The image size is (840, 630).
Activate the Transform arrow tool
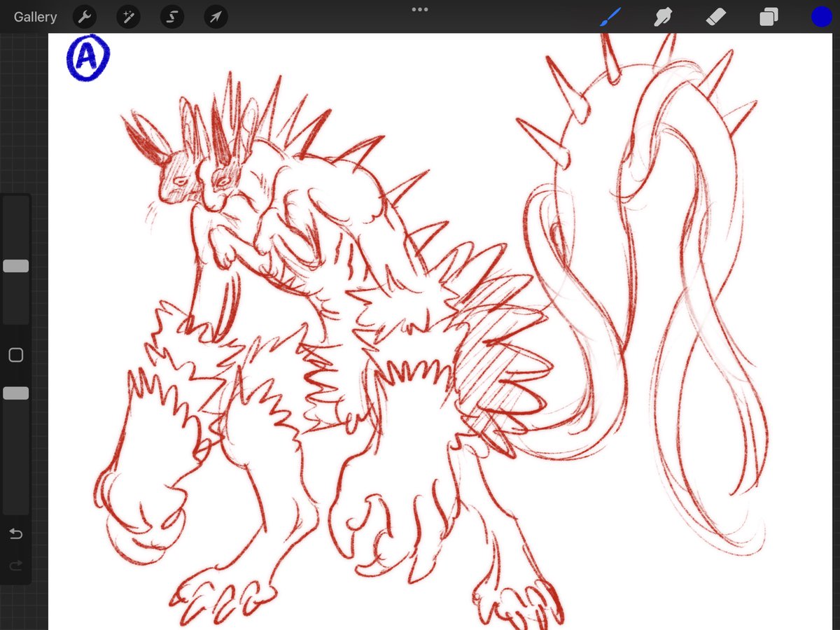pos(216,17)
